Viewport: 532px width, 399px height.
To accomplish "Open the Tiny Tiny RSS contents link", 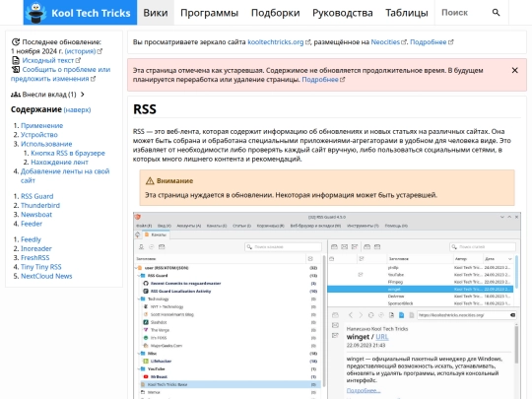I will click(41, 267).
